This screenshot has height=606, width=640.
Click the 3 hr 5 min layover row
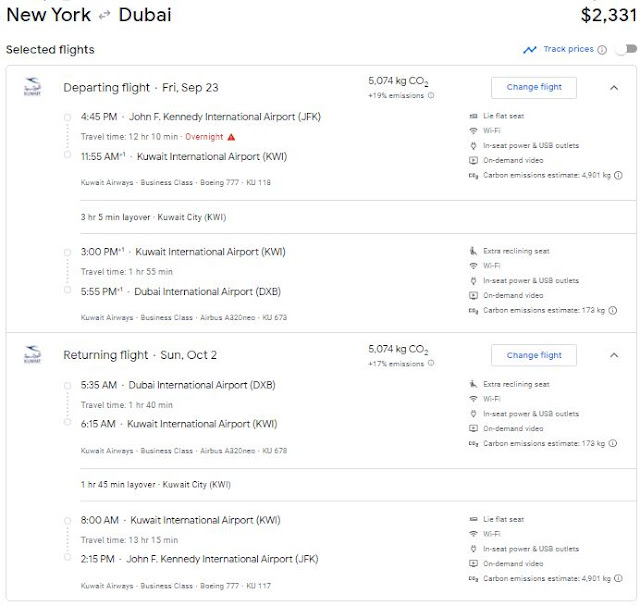click(x=153, y=218)
